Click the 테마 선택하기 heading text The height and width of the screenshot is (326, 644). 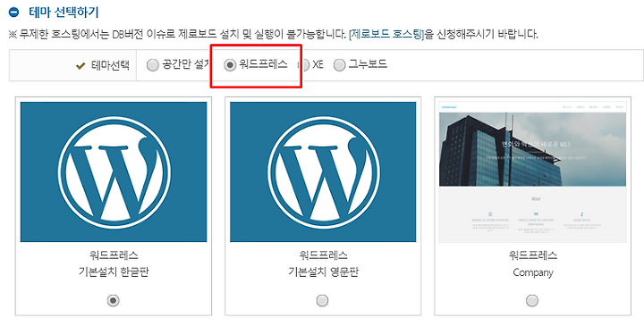tap(64, 13)
